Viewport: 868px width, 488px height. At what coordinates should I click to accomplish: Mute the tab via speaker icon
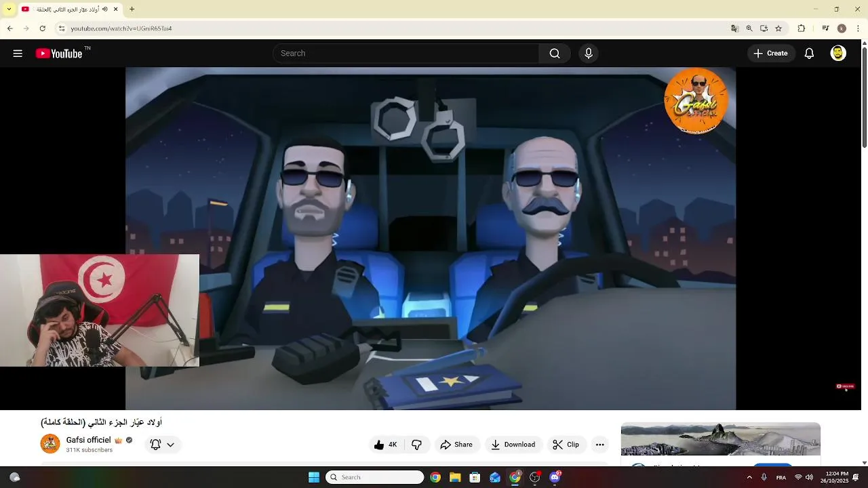point(104,9)
